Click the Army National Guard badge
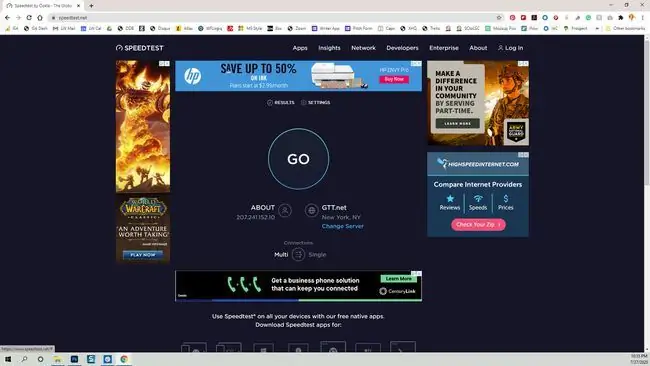This screenshot has height=366, width=650. coord(516,131)
